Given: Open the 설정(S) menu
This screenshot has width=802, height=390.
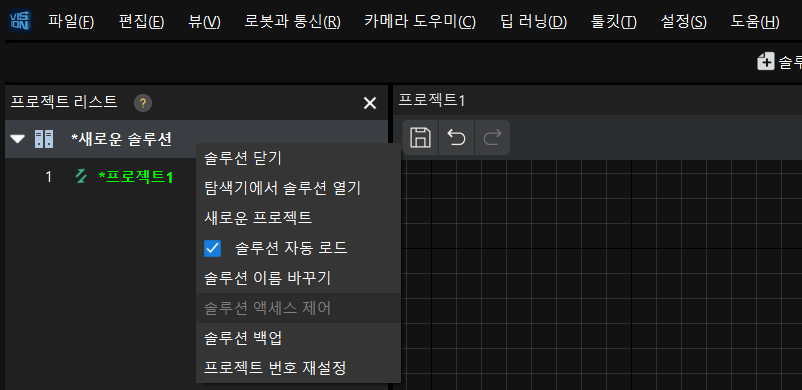Looking at the screenshot, I should pyautogui.click(x=683, y=22).
